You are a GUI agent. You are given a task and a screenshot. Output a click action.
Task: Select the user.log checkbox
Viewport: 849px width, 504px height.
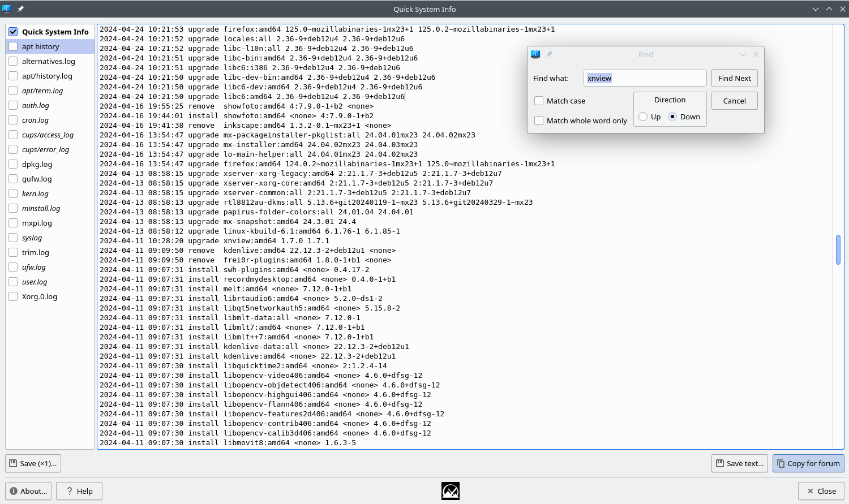tap(13, 282)
